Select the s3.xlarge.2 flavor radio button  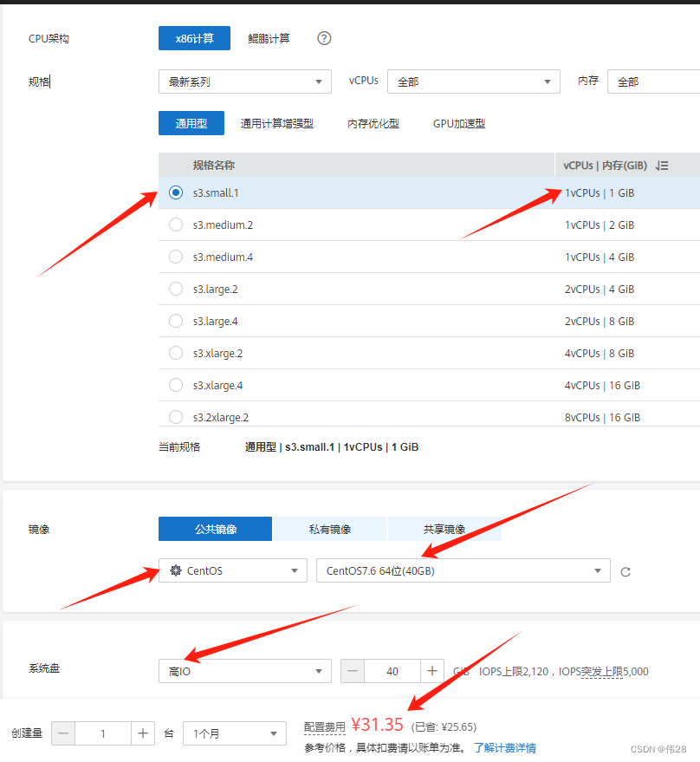[176, 353]
